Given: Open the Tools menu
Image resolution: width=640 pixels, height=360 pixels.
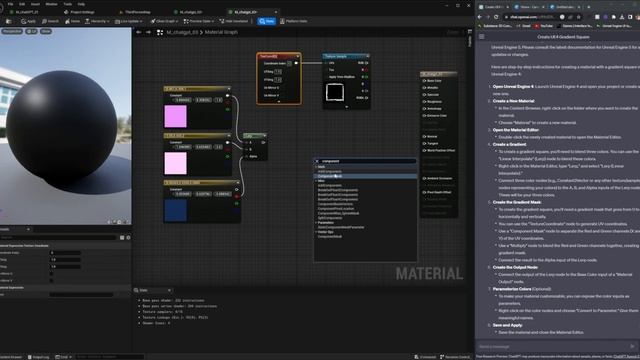Looking at the screenshot, I should 68,4.
